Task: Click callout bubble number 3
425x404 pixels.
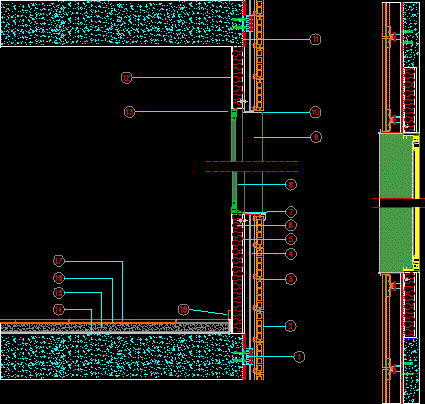Action: pyautogui.click(x=291, y=279)
